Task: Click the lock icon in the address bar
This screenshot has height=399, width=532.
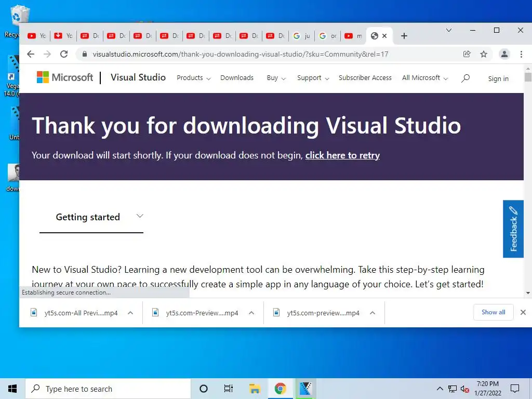Action: [85, 54]
